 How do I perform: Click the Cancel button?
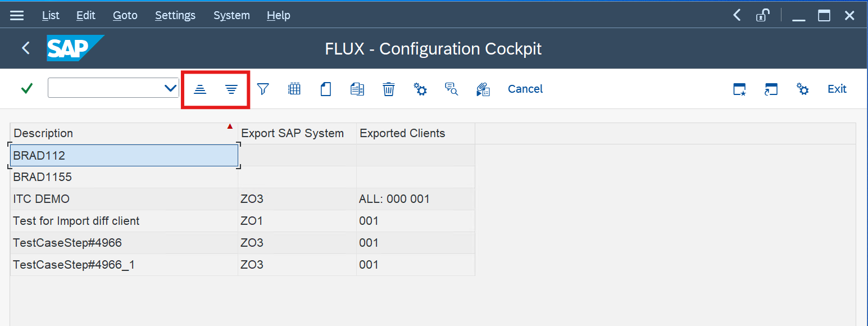click(x=525, y=89)
